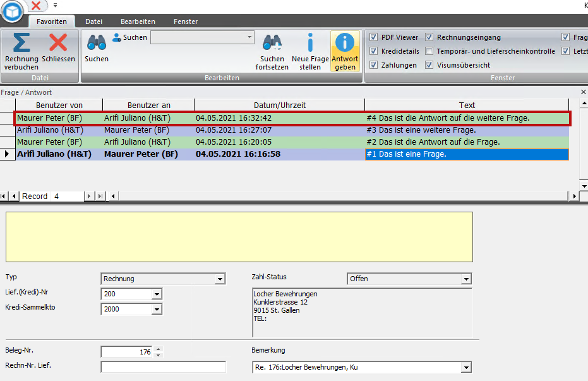Image resolution: width=588 pixels, height=381 pixels.
Task: Click the Suchen fortsetzen icon
Action: 272,43
